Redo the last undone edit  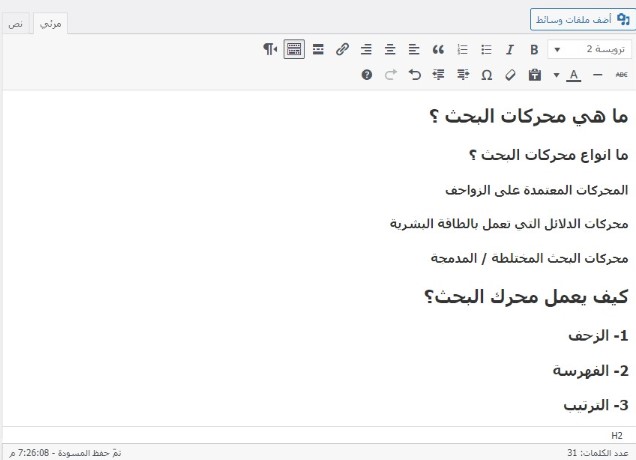[x=391, y=75]
